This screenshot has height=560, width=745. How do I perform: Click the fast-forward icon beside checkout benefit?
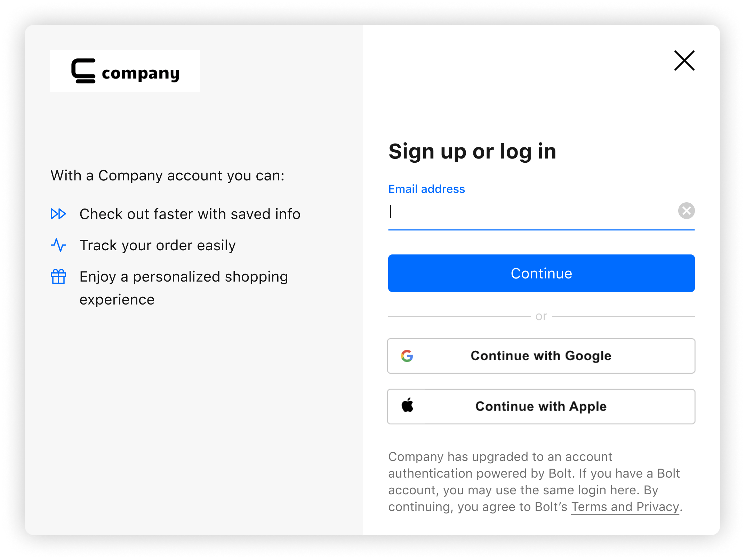[x=59, y=214]
